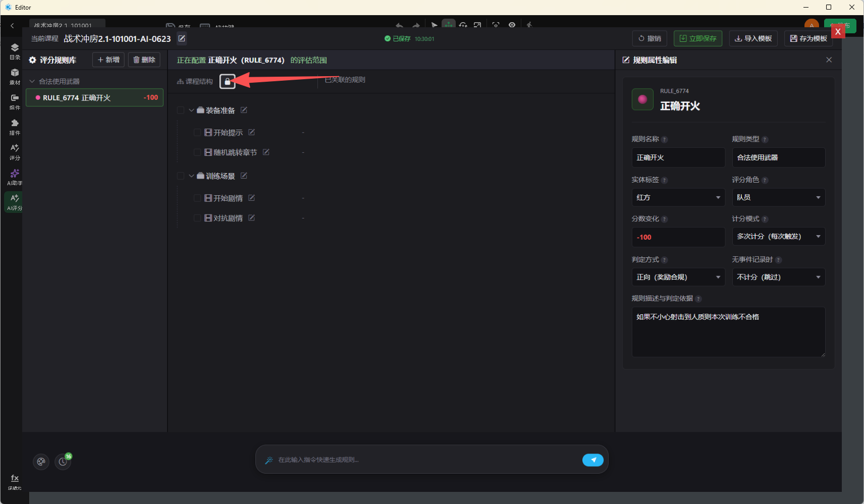The image size is (864, 504).
Task: Toggle the course structure lock icon
Action: click(x=228, y=81)
